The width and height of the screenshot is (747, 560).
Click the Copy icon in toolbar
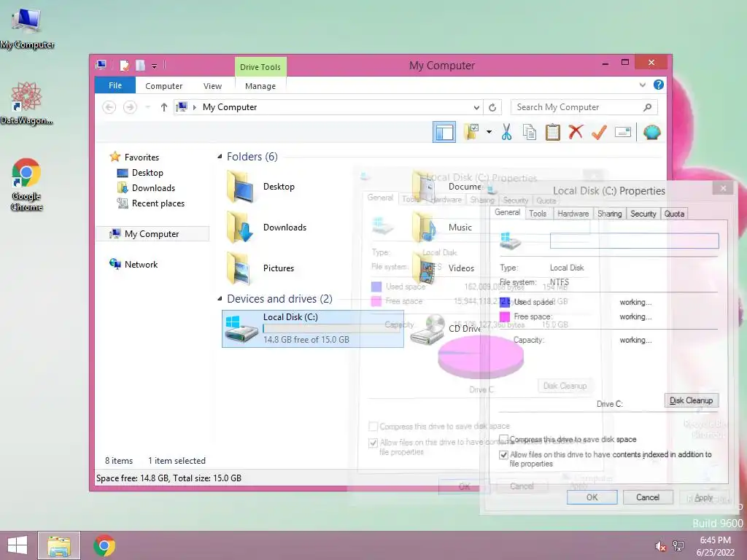530,132
